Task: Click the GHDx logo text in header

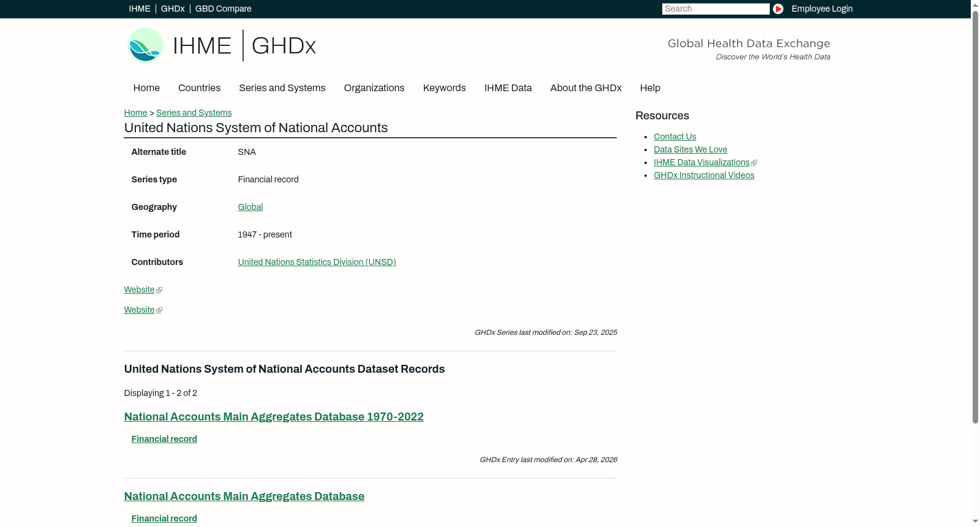Action: tap(284, 46)
